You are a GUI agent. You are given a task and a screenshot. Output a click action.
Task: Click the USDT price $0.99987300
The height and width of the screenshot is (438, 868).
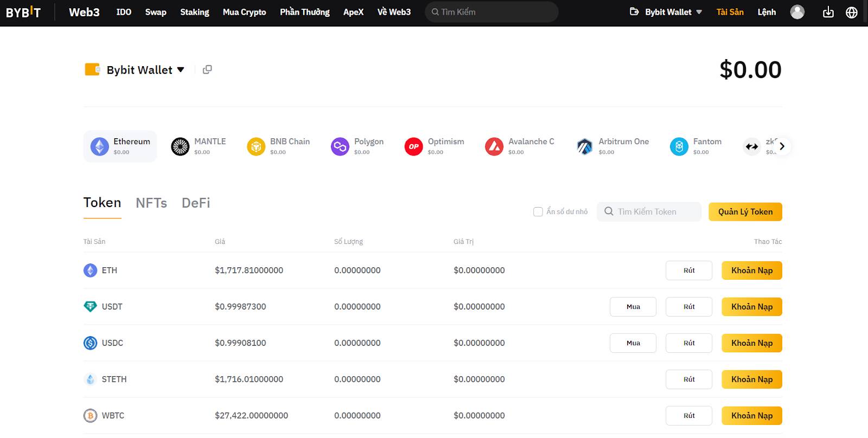[x=240, y=306]
